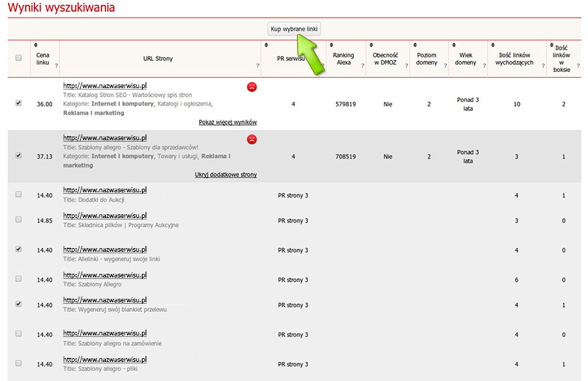
Task: Sort by Cena linku column arrows
Action: coord(36,46)
